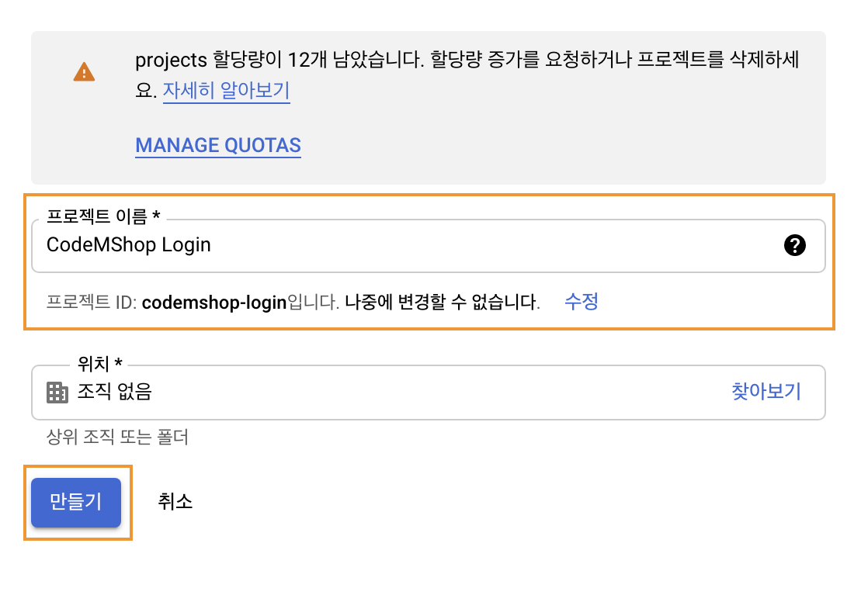Click the 프로젝트 ID: label text
Image resolution: width=868 pixels, height=602 pixels.
coord(92,303)
